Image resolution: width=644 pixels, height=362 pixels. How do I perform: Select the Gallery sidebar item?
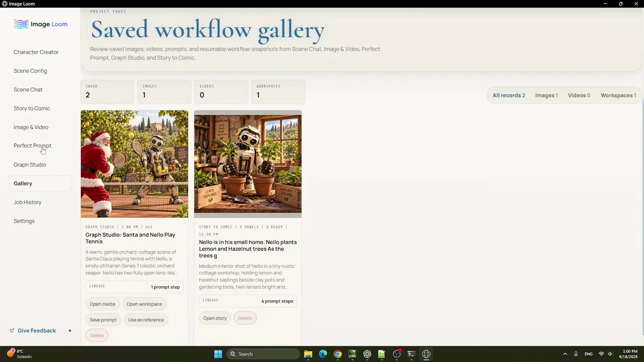pyautogui.click(x=39, y=183)
